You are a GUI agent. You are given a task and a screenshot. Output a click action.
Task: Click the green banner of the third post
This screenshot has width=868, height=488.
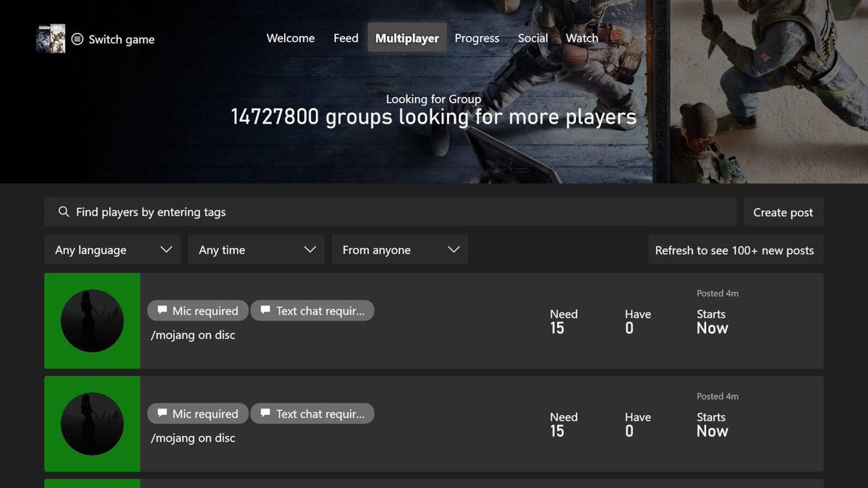[92, 484]
